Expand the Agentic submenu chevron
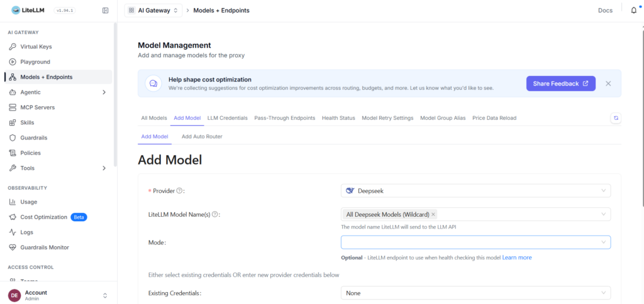The height and width of the screenshot is (304, 644). click(104, 92)
